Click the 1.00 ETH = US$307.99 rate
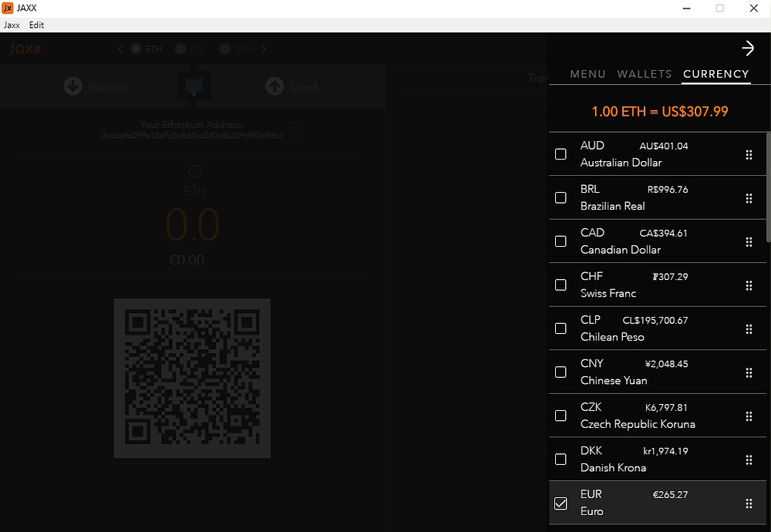 660,112
